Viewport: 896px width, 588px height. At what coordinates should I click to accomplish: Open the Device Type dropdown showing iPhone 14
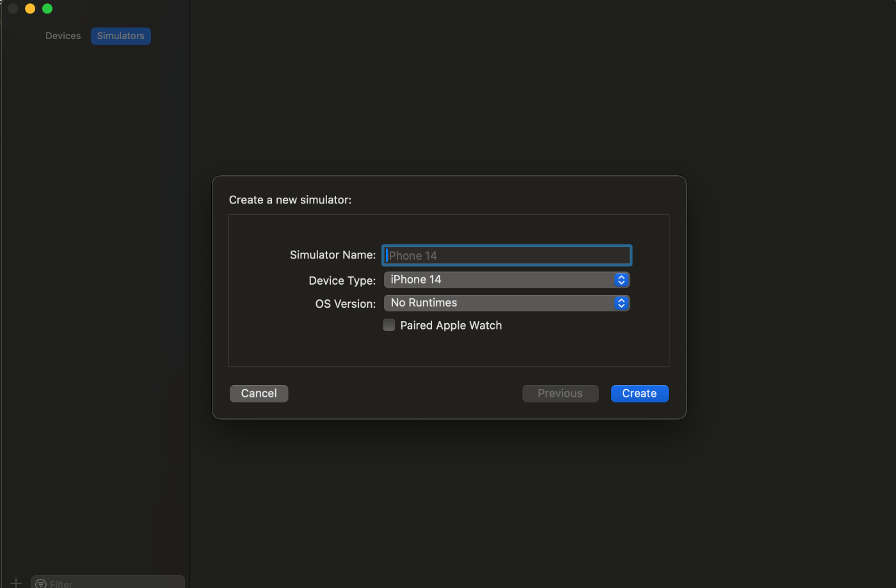507,280
